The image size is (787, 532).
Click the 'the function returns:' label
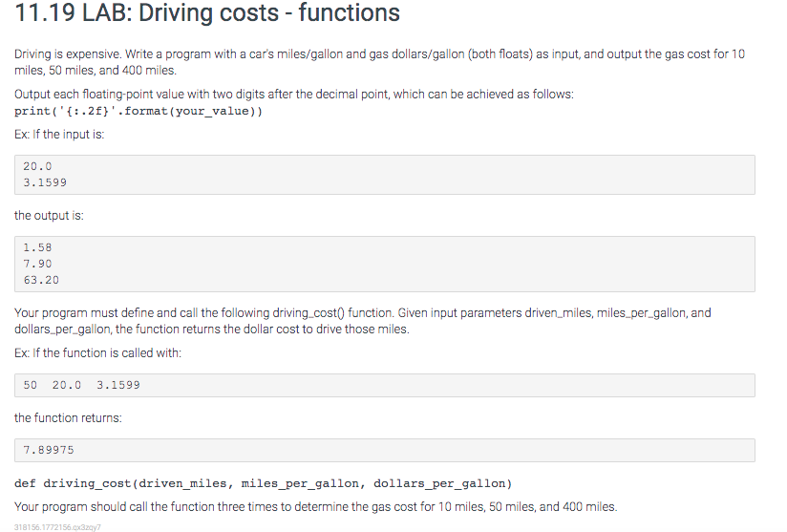(x=68, y=418)
